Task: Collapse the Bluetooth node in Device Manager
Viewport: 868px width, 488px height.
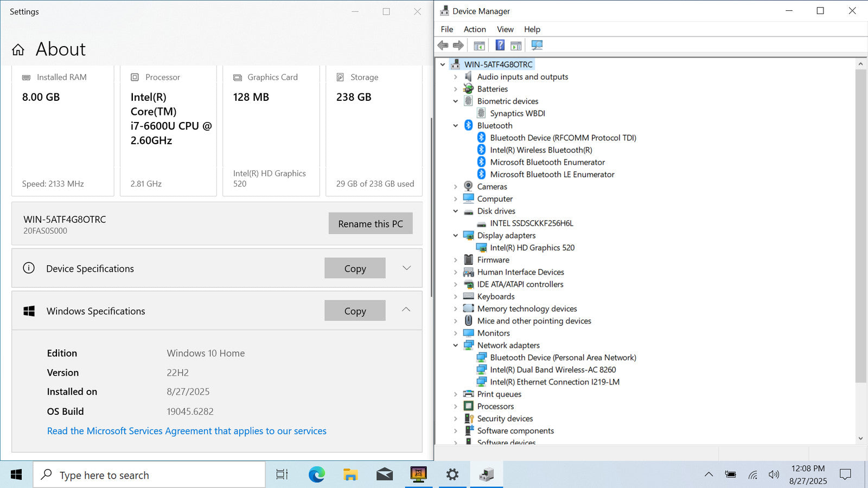Action: pyautogui.click(x=456, y=126)
